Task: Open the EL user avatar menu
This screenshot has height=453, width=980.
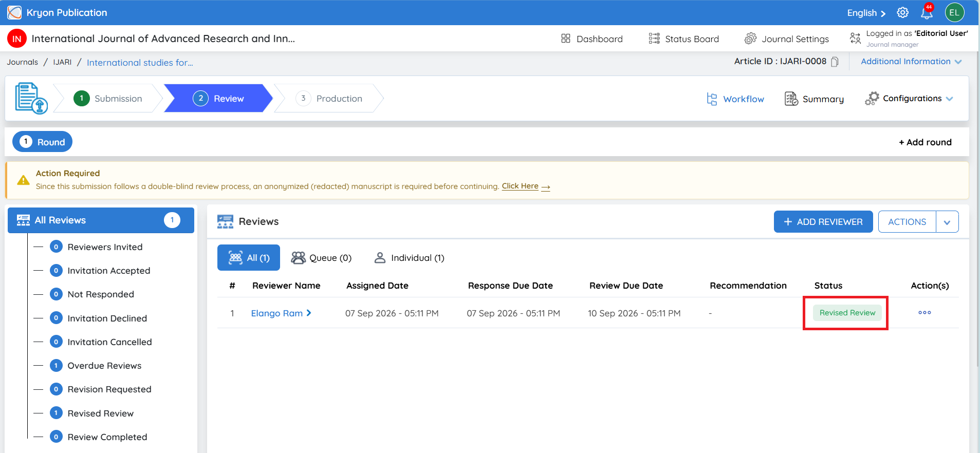Action: click(x=954, y=13)
